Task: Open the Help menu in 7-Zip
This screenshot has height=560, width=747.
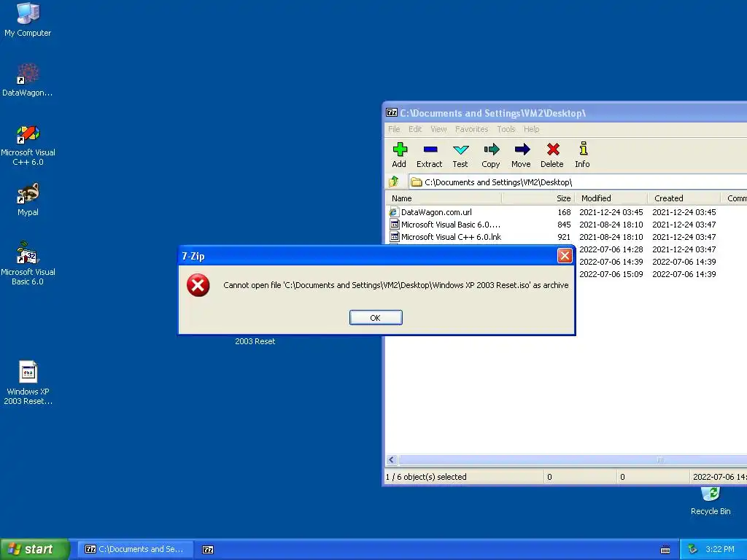Action: coord(532,129)
